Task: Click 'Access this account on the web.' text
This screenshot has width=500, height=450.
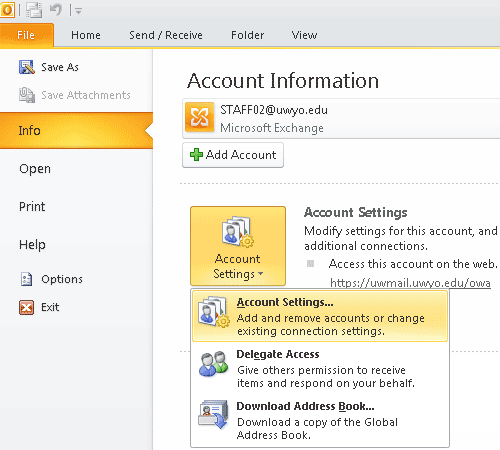Action: point(413,264)
